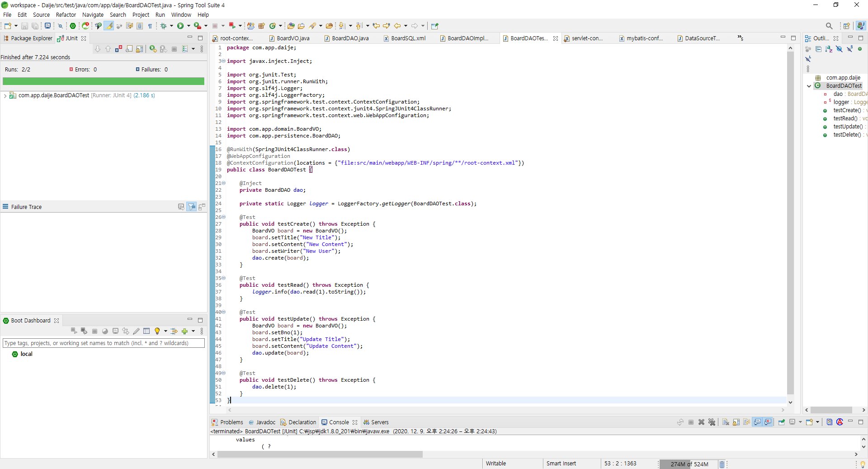Click the heap memory usage bar
868x469 pixels.
[689, 464]
